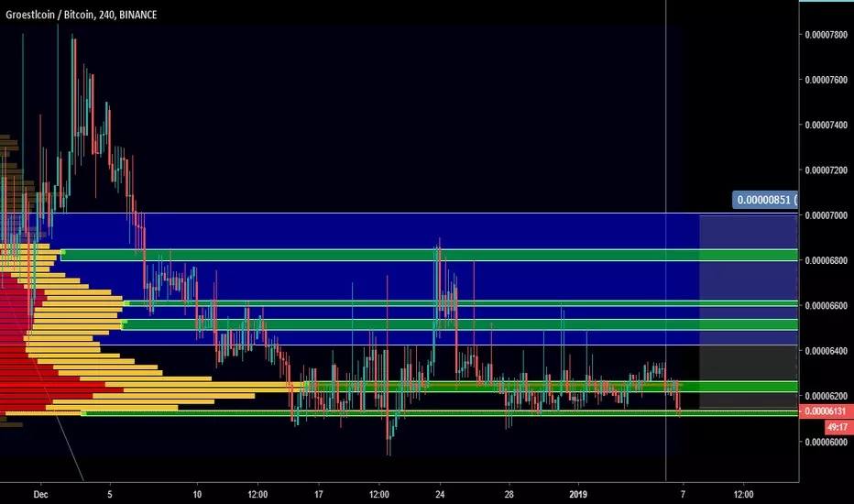Click the 7 date label on time axis
This screenshot has width=854, height=504.
683,495
